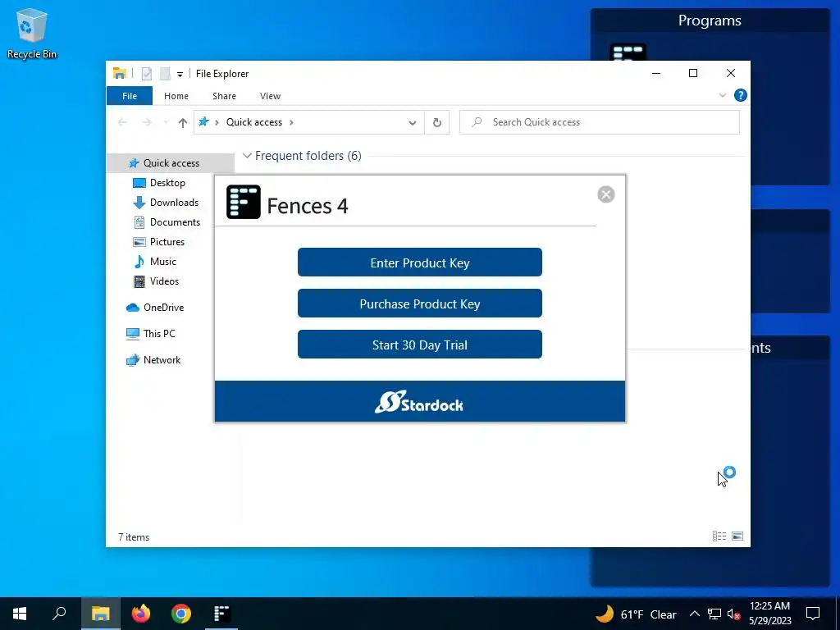
Task: Open the weather widget showing 61°F Clear
Action: click(636, 614)
